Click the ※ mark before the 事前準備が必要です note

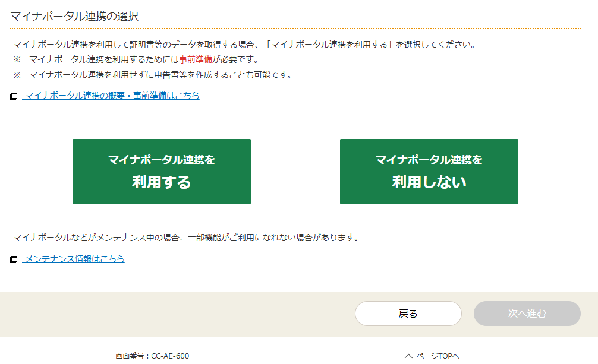[17, 59]
